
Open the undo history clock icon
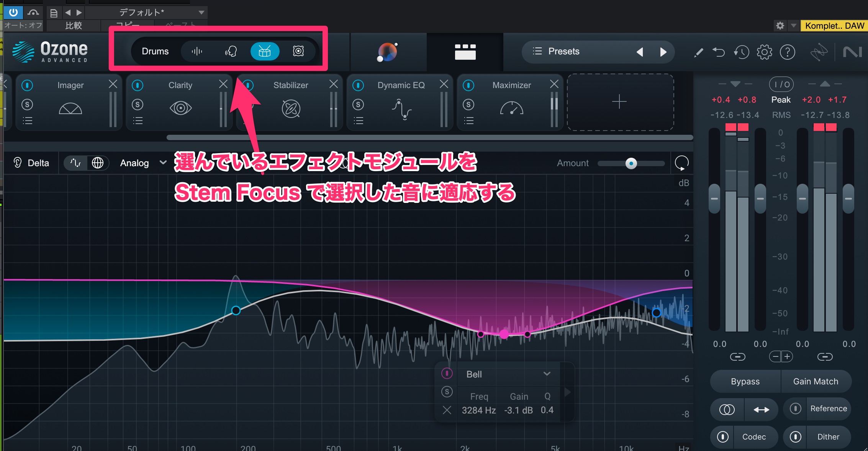pyautogui.click(x=742, y=52)
